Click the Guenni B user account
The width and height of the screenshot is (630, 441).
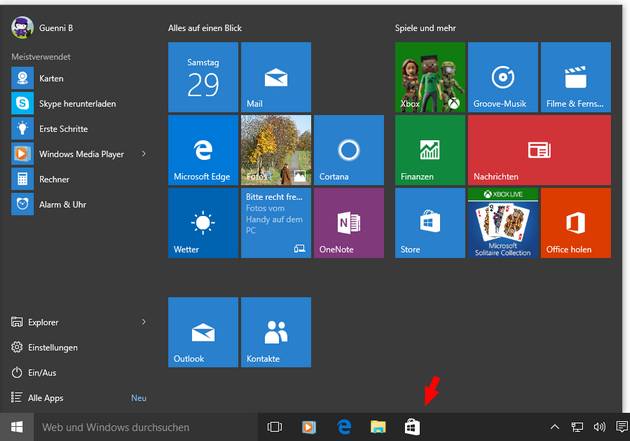[43, 28]
